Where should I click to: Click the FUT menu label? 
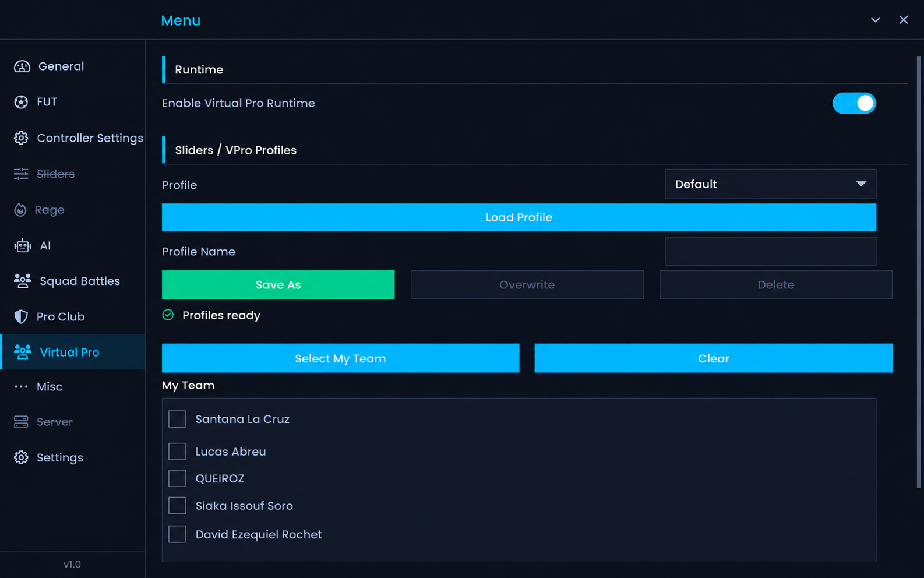[47, 102]
